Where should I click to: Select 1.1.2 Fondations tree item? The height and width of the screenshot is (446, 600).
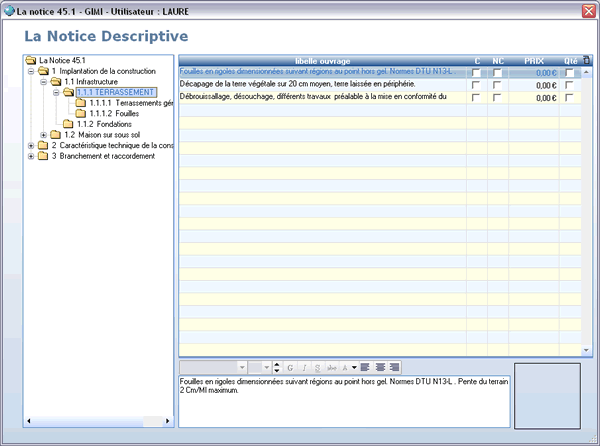(104, 124)
